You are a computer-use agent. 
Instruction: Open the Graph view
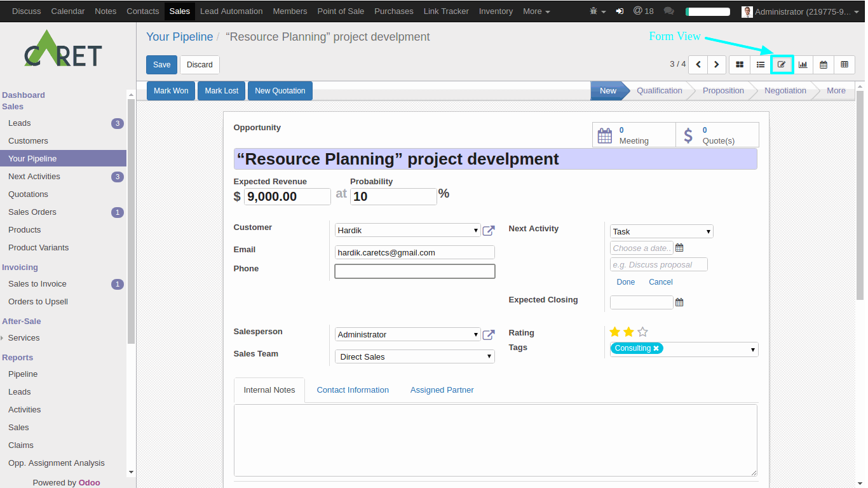[803, 64]
